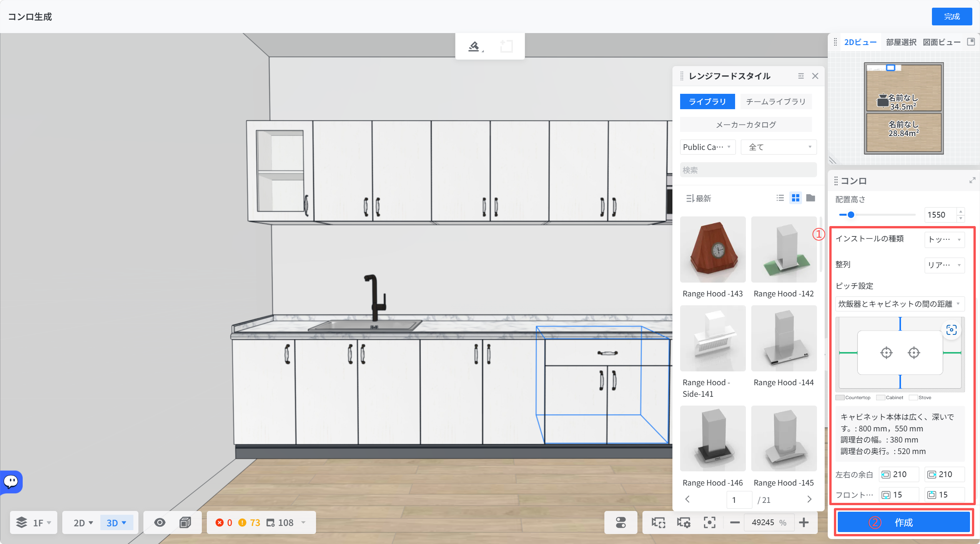Click the right 左右の余白 field 210

tap(945, 474)
